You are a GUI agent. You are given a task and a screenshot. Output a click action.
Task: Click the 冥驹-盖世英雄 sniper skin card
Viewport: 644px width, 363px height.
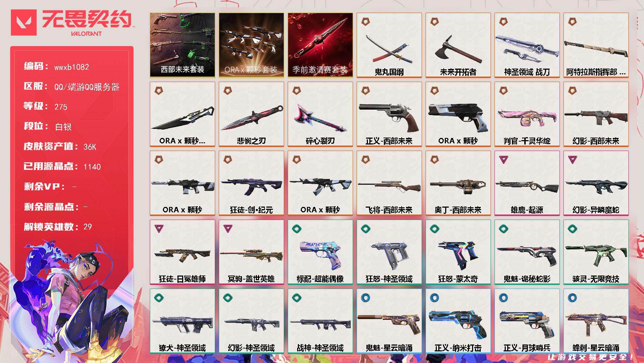pyautogui.click(x=251, y=252)
